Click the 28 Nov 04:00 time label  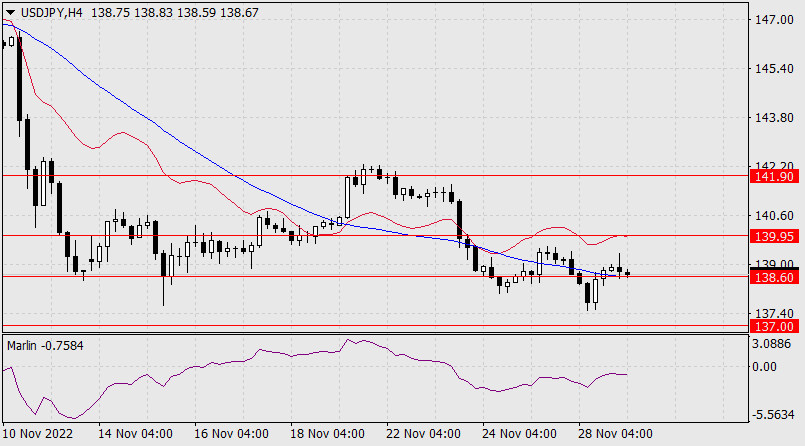coord(615,434)
